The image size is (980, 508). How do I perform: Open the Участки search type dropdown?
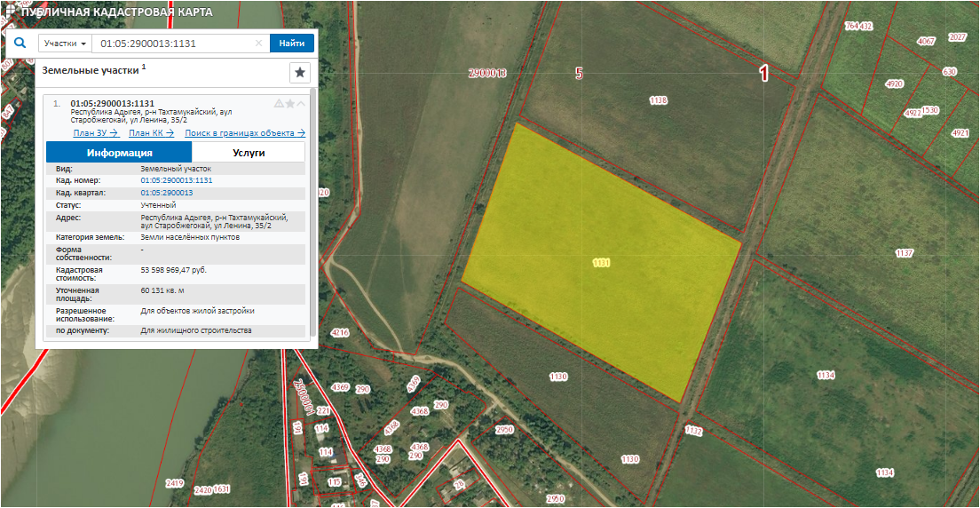pyautogui.click(x=66, y=44)
